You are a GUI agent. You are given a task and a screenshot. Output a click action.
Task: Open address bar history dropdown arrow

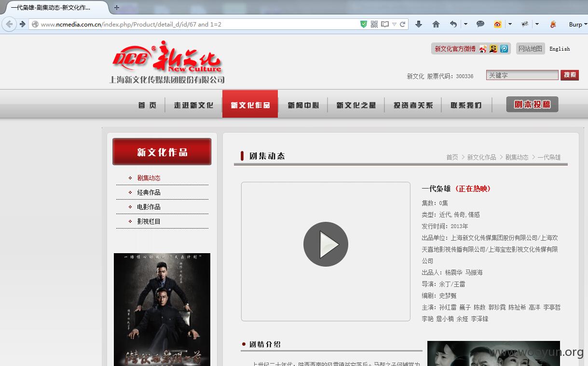(394, 24)
